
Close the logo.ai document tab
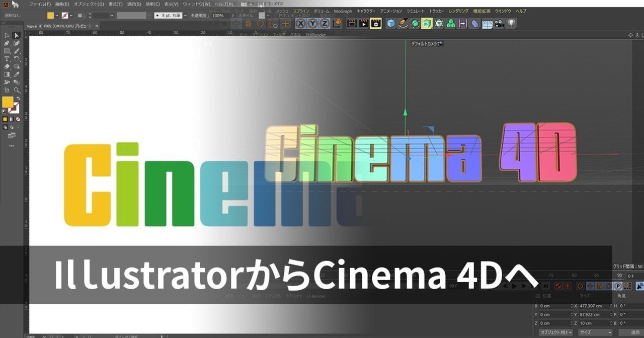[x=96, y=26]
